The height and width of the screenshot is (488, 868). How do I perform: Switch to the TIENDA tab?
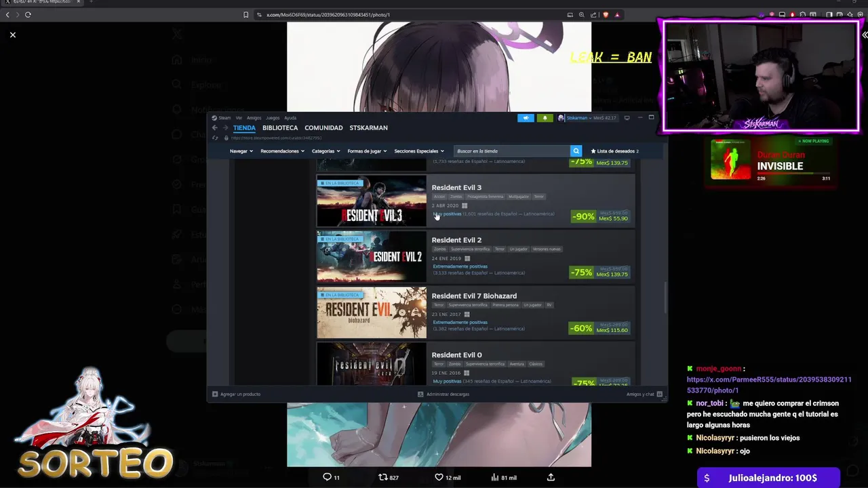click(x=244, y=128)
